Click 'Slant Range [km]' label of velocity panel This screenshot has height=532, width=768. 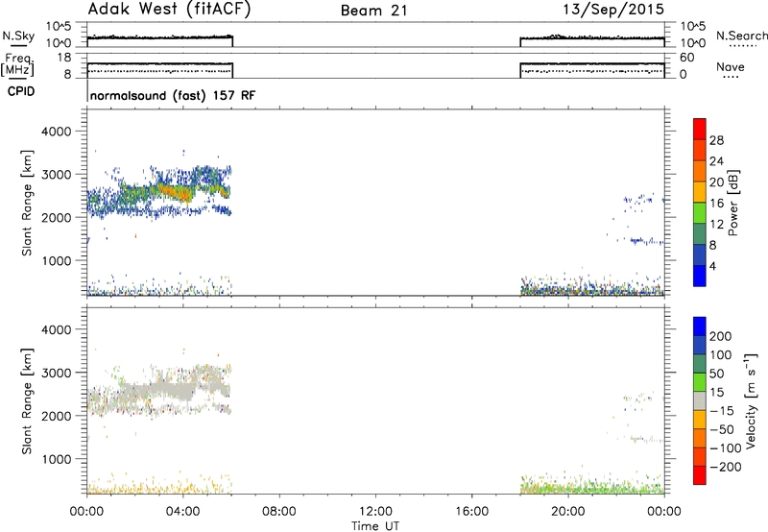[x=27, y=400]
